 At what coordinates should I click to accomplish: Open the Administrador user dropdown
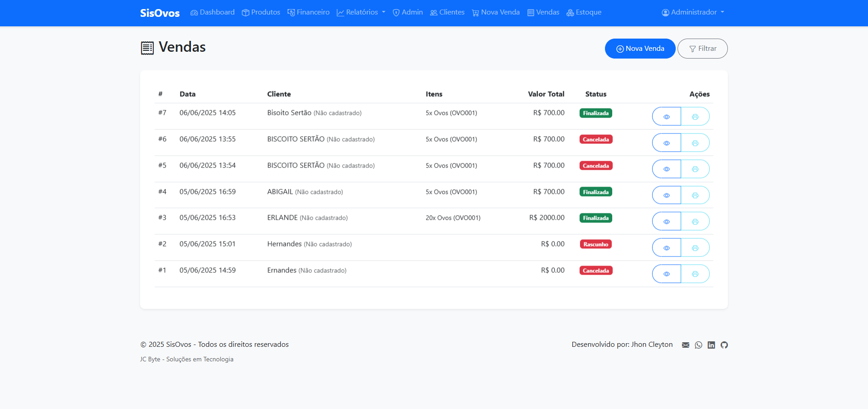pos(692,12)
